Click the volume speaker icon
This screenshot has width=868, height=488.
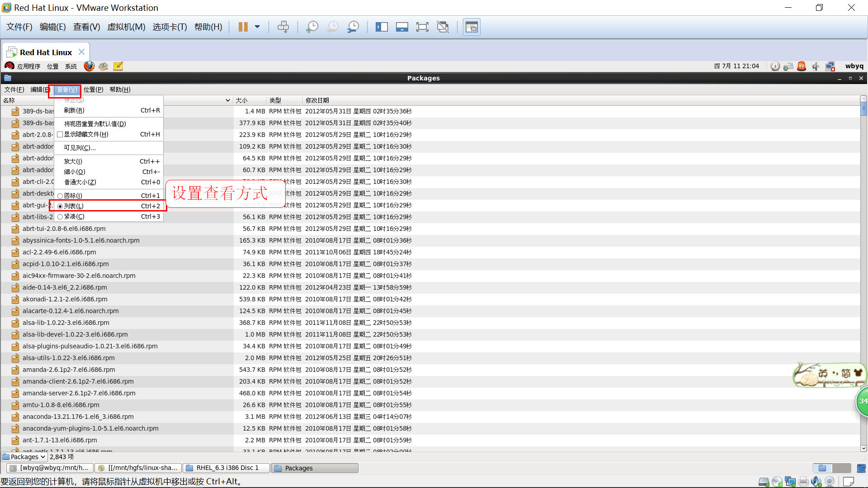coord(815,66)
